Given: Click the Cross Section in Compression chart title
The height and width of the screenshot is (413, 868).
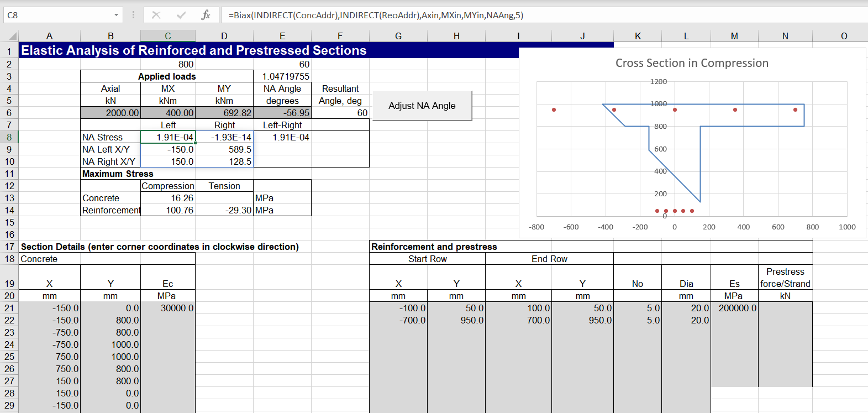Looking at the screenshot, I should click(692, 63).
